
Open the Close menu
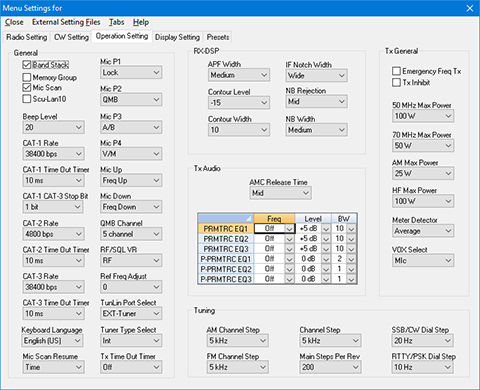pos(14,22)
